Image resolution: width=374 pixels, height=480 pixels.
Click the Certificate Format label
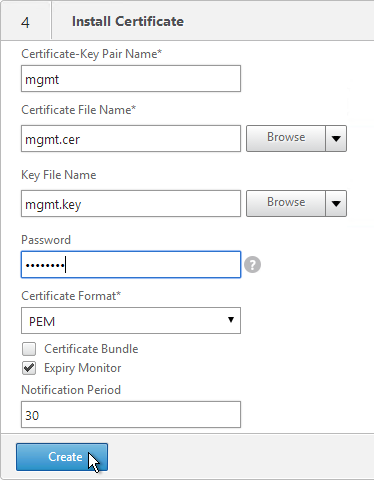pyautogui.click(x=71, y=296)
